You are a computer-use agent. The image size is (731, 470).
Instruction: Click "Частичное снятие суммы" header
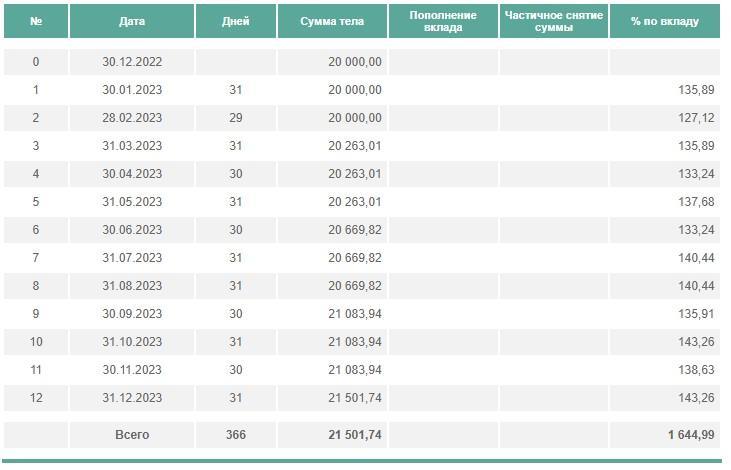pos(554,21)
